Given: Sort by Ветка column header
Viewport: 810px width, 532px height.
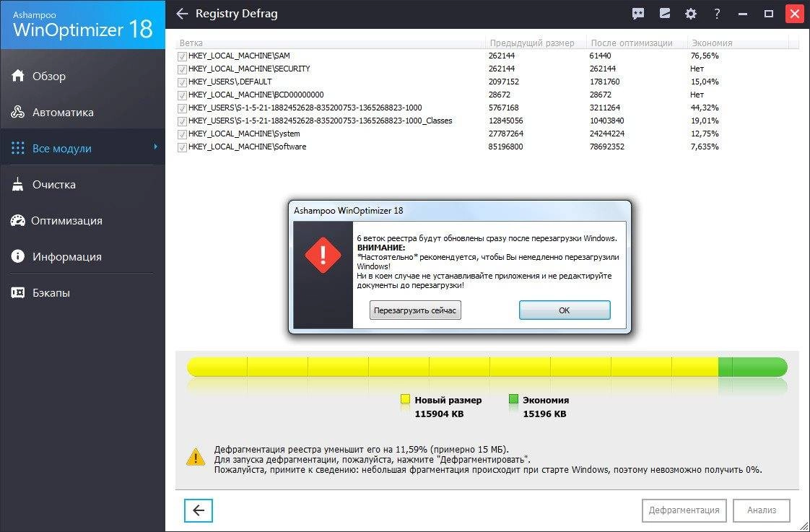Looking at the screenshot, I should 331,43.
